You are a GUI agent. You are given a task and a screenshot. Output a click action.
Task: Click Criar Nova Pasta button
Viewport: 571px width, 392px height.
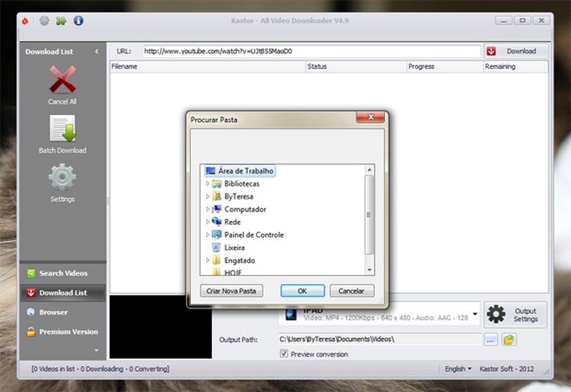(231, 291)
